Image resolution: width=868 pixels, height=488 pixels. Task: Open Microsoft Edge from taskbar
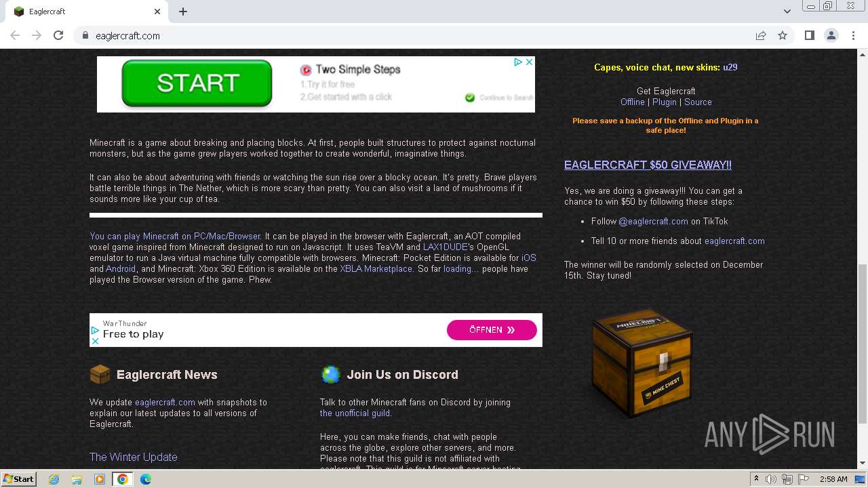[x=146, y=479]
